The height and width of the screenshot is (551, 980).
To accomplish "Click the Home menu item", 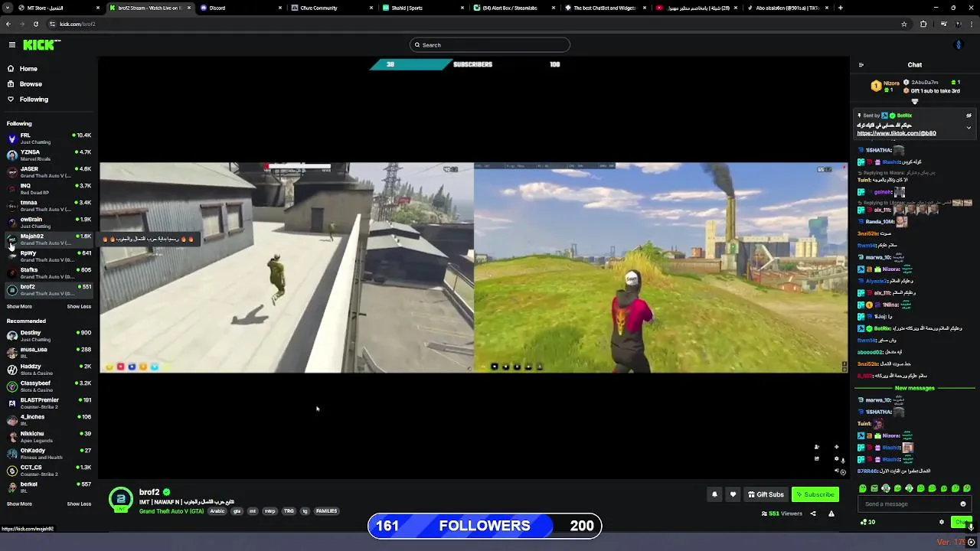I will [x=28, y=69].
